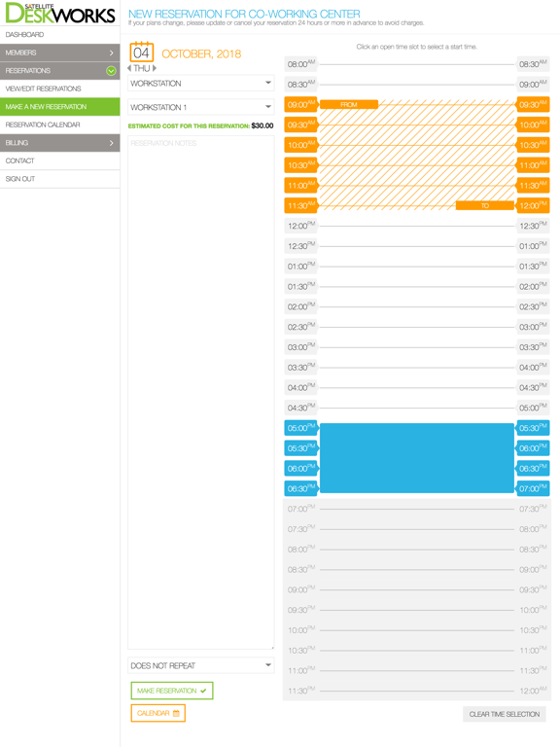Click the greyed 09:30 PM start slot
560x747 pixels.
coord(301,610)
